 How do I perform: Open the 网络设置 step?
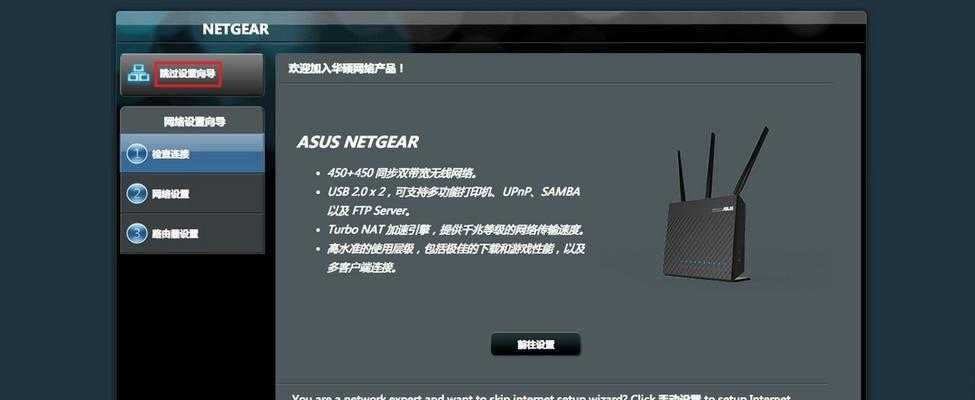(x=192, y=193)
